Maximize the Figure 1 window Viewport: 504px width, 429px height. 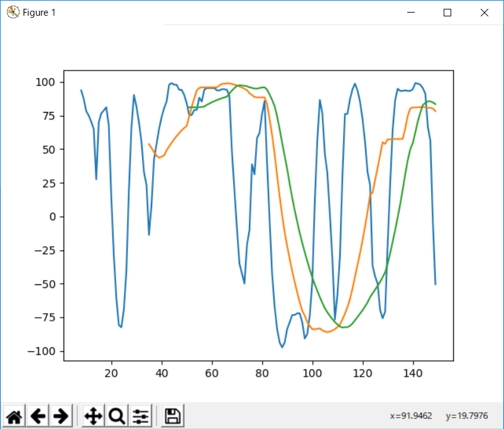(x=447, y=13)
